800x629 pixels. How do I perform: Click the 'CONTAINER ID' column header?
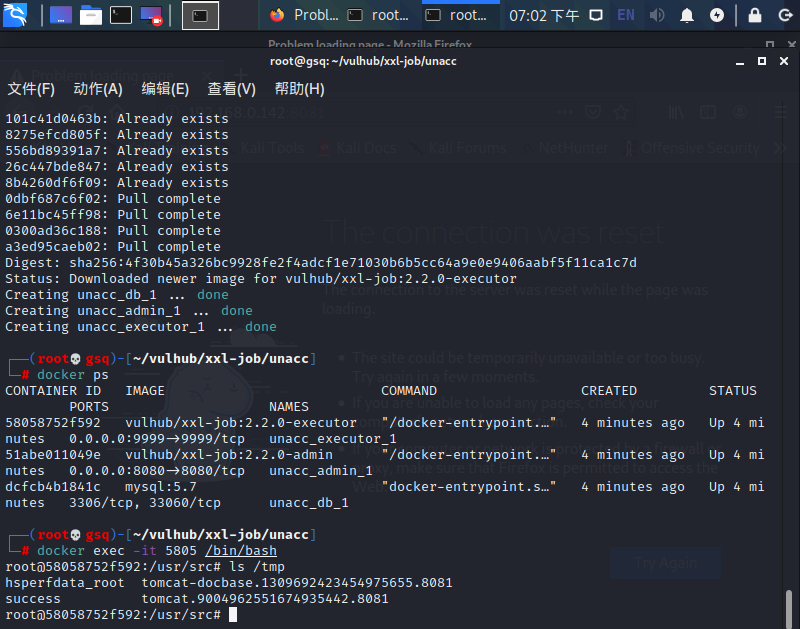[53, 391]
